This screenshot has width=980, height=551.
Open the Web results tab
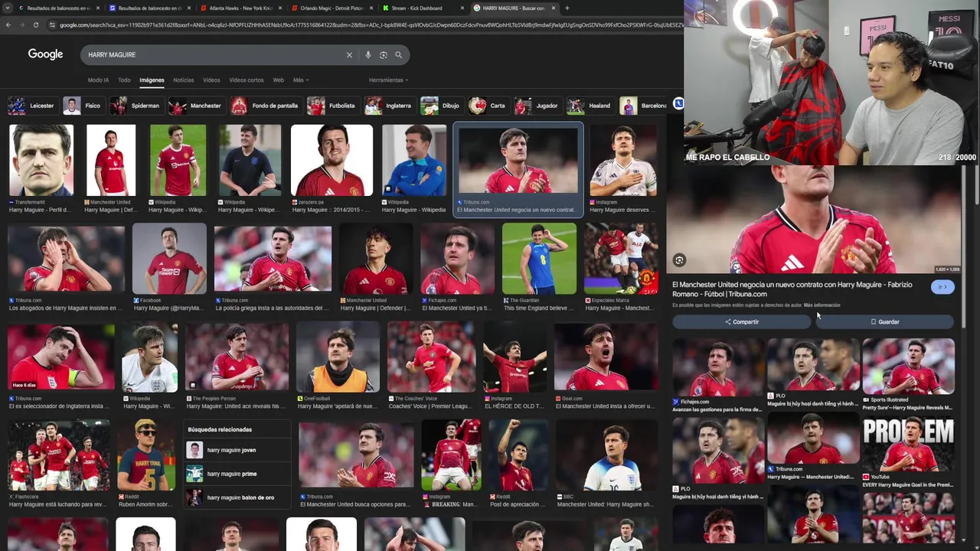click(x=279, y=80)
